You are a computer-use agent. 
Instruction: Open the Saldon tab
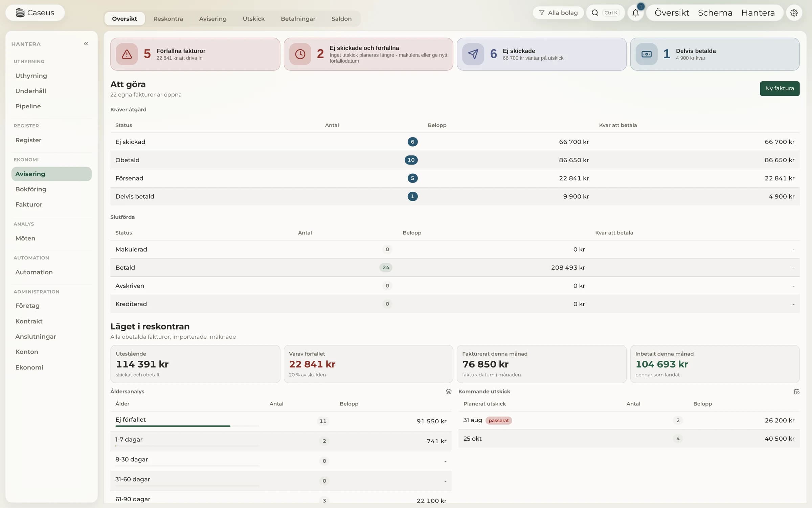[x=341, y=19]
